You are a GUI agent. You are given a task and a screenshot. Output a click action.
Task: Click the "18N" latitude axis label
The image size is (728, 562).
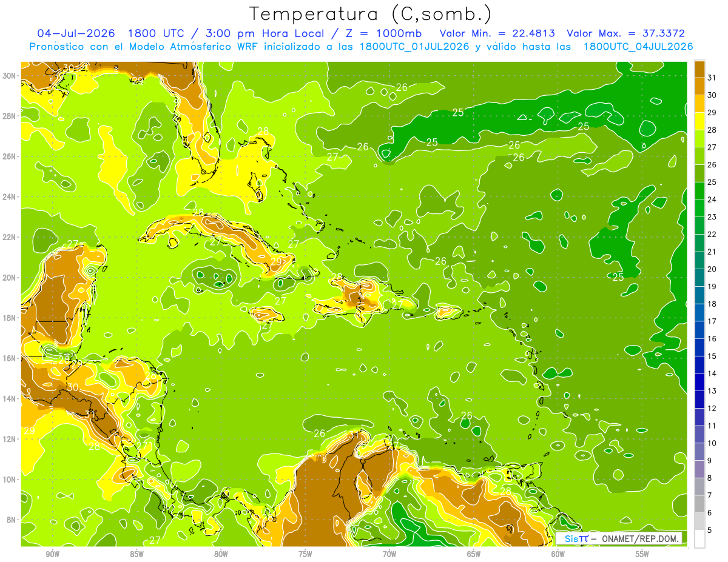(10, 318)
